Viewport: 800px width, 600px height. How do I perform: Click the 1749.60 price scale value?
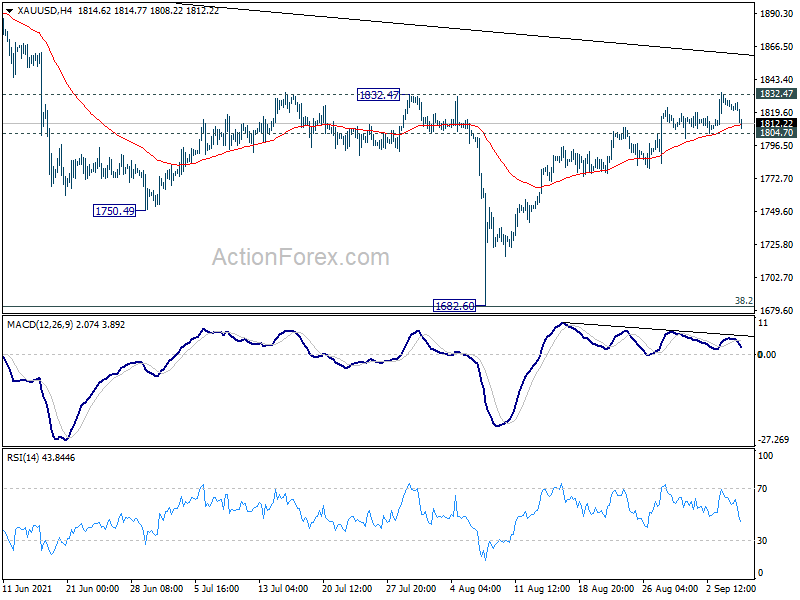coord(776,211)
